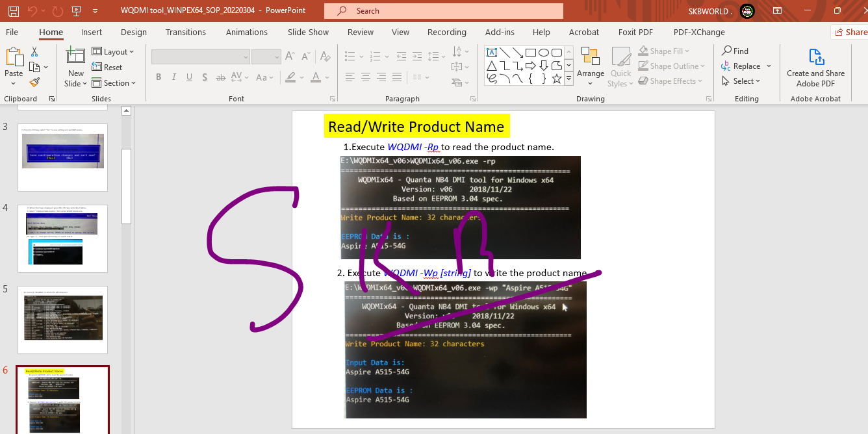Center text in Paragraph group
The height and width of the screenshot is (434, 868).
tap(366, 77)
